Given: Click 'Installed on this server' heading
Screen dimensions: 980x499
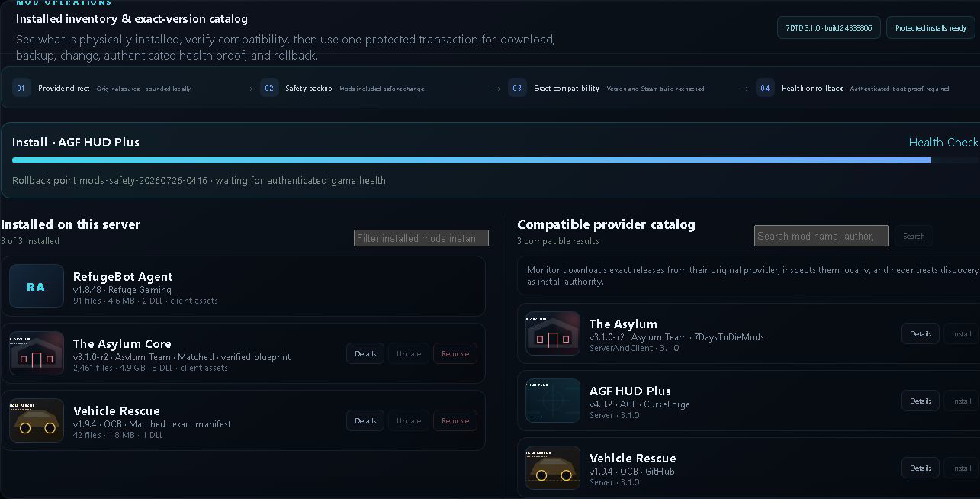Looking at the screenshot, I should click(x=70, y=224).
